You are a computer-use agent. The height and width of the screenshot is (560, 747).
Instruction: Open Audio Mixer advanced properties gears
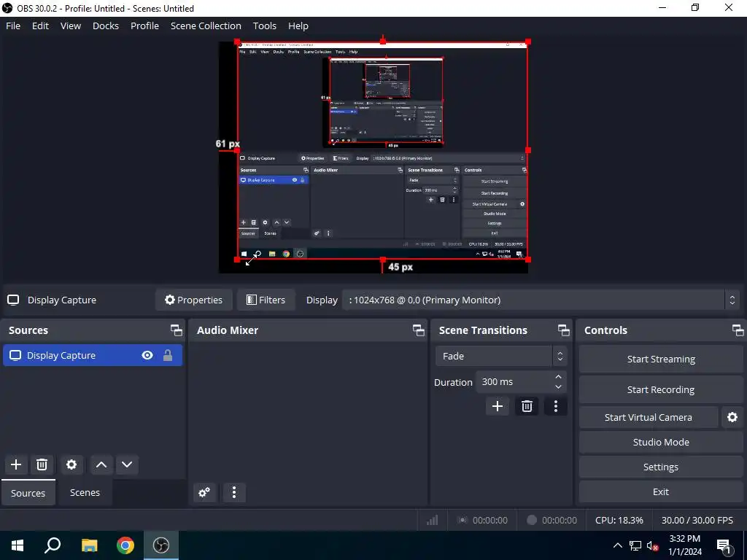(x=205, y=492)
